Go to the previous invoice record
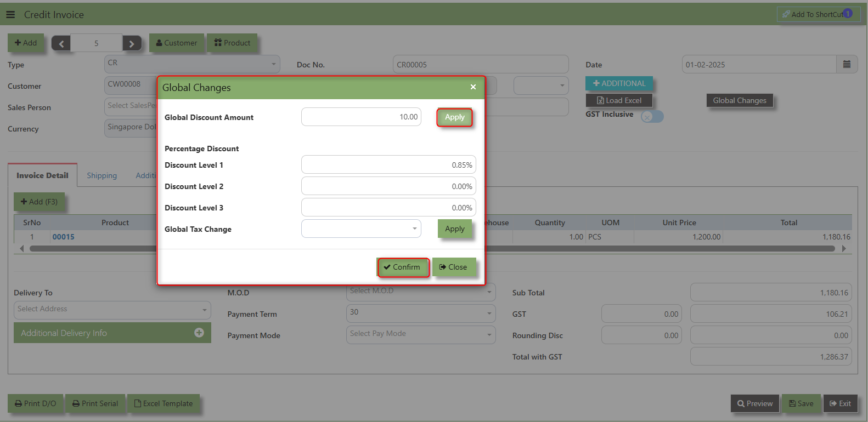The height and width of the screenshot is (422, 868). click(61, 43)
